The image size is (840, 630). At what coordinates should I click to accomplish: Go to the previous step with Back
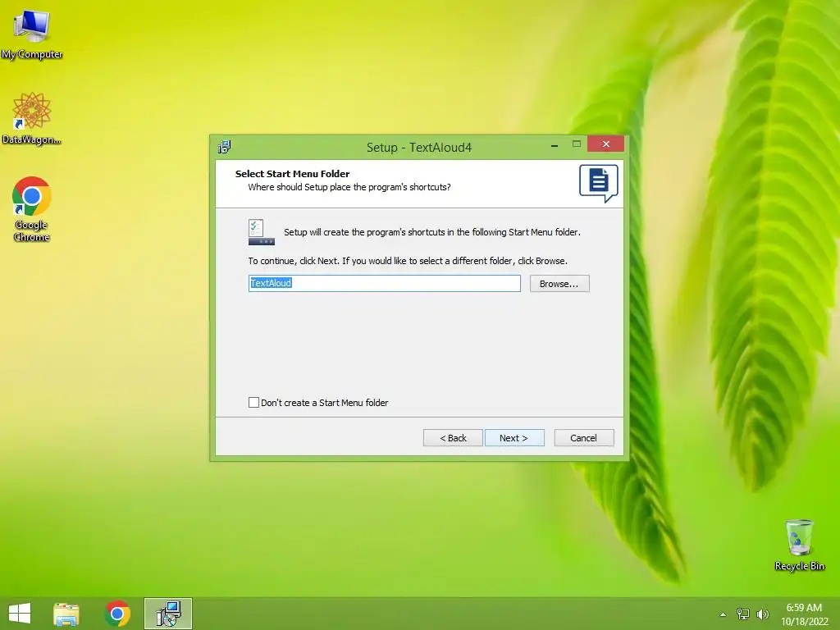pos(453,438)
